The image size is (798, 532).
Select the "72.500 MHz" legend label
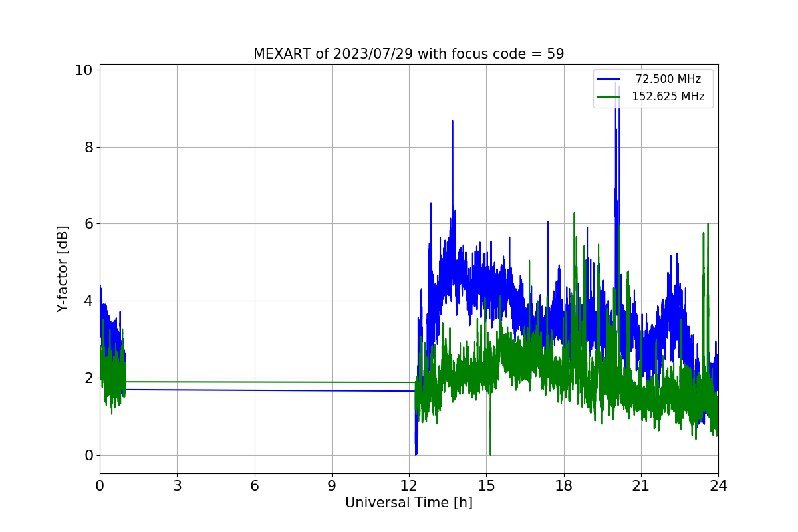(668, 79)
